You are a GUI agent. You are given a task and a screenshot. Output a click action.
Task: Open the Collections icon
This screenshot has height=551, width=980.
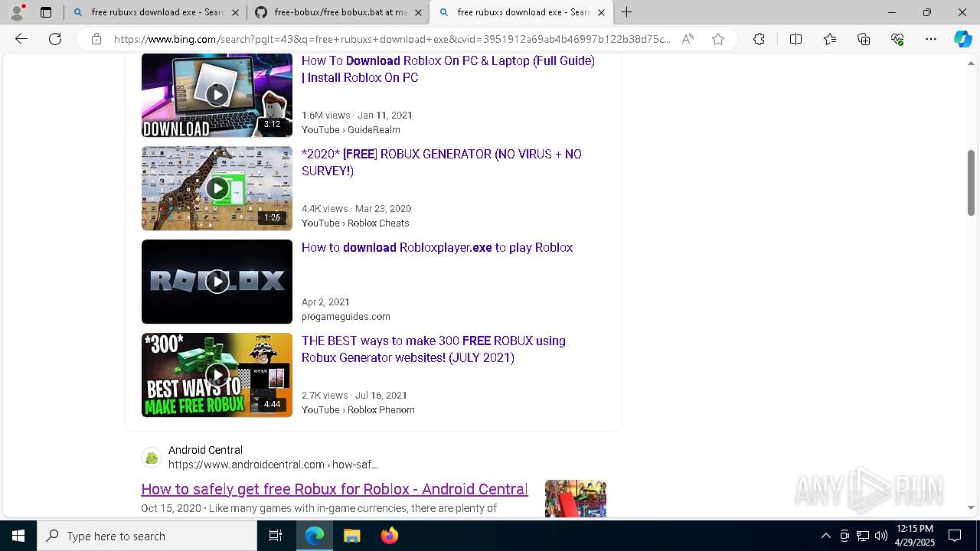point(864,39)
